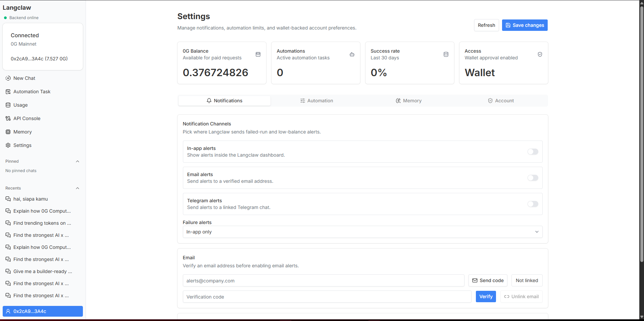The width and height of the screenshot is (644, 321).
Task: Click the scrollbar down arrow
Action: click(x=642, y=317)
